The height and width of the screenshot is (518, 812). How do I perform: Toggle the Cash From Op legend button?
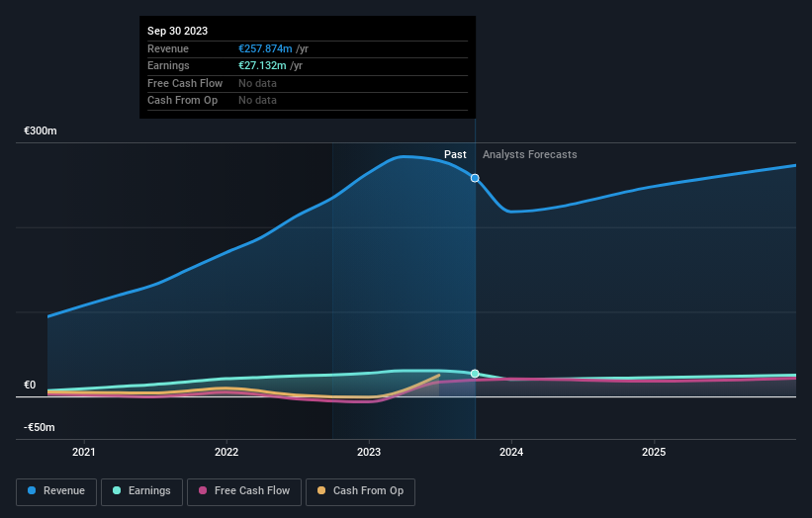[x=360, y=491]
